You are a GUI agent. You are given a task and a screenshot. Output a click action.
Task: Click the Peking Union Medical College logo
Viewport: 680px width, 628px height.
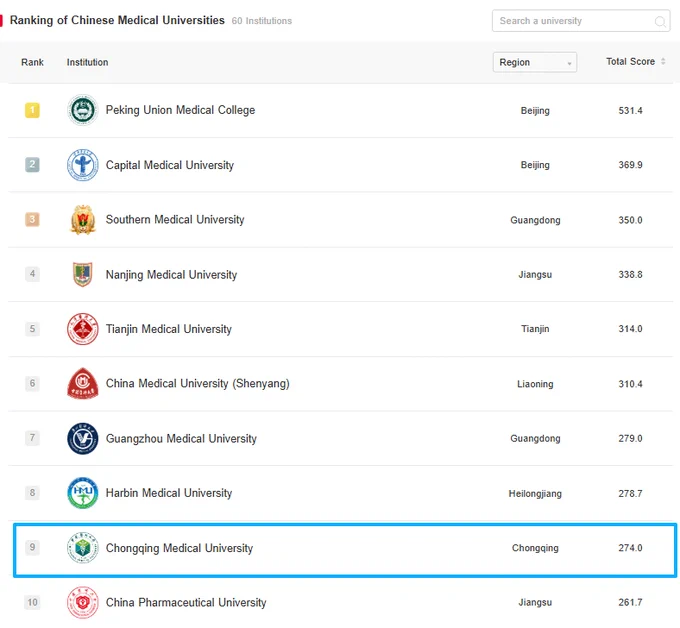(82, 110)
